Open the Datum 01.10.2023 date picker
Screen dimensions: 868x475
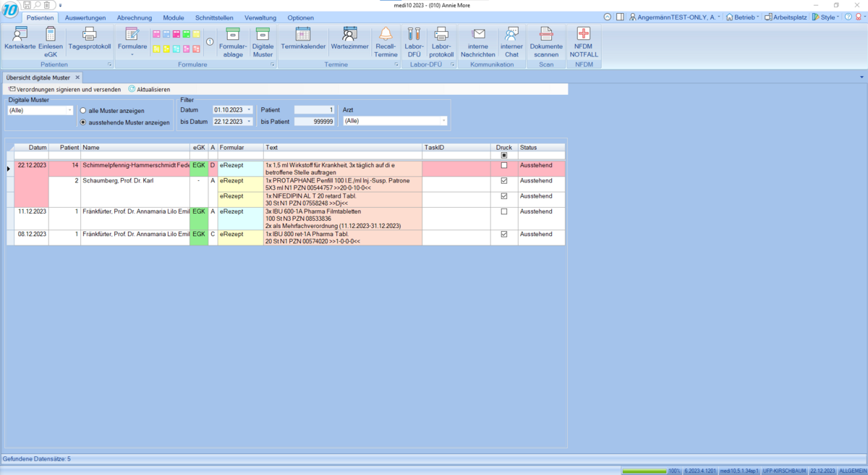(249, 110)
